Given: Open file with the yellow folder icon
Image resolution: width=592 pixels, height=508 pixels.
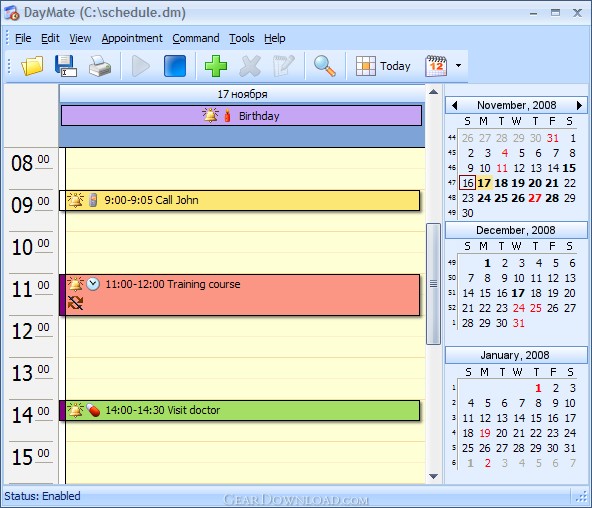Looking at the screenshot, I should tap(32, 66).
